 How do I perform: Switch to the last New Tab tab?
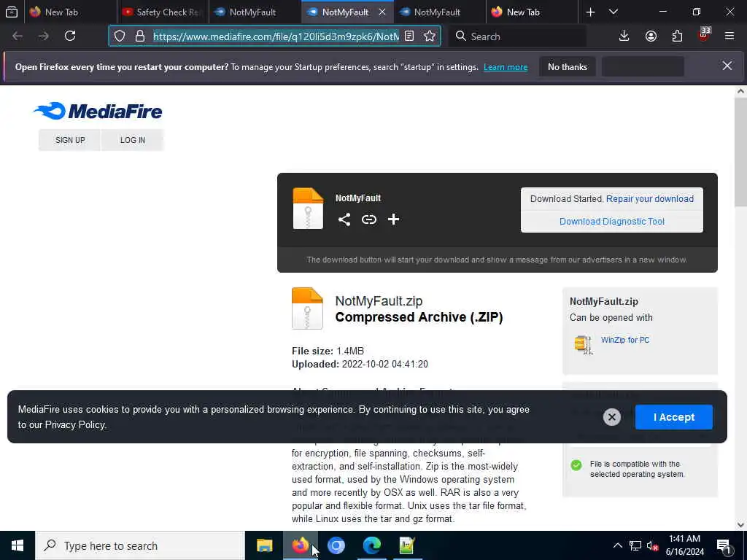click(x=533, y=12)
